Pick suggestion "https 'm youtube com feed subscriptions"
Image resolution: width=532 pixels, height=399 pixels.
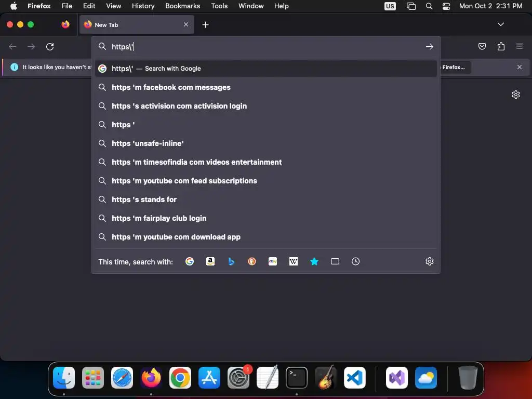tap(265, 180)
